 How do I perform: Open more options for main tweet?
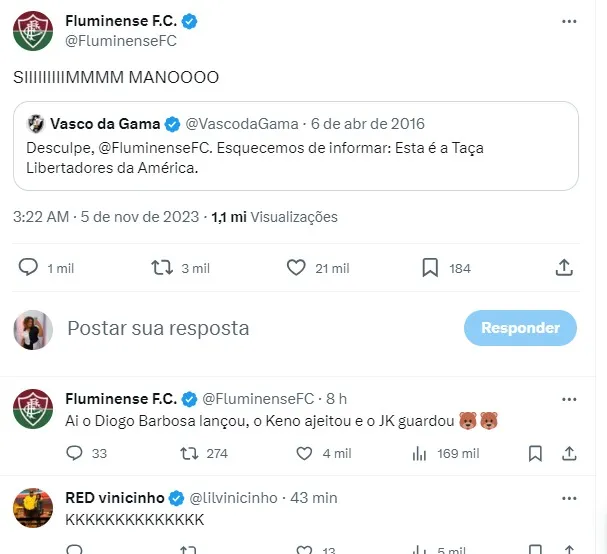pos(569,21)
